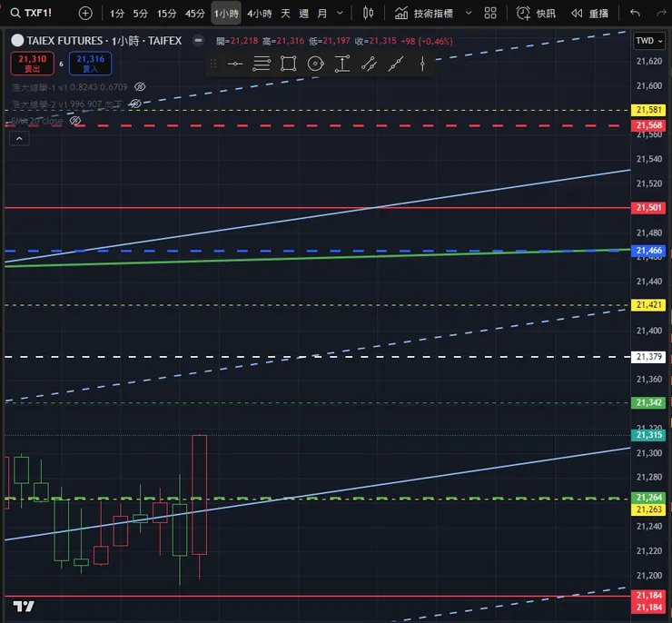The image size is (672, 623).
Task: Collapse the indicator legend with chevron
Action: point(19,138)
